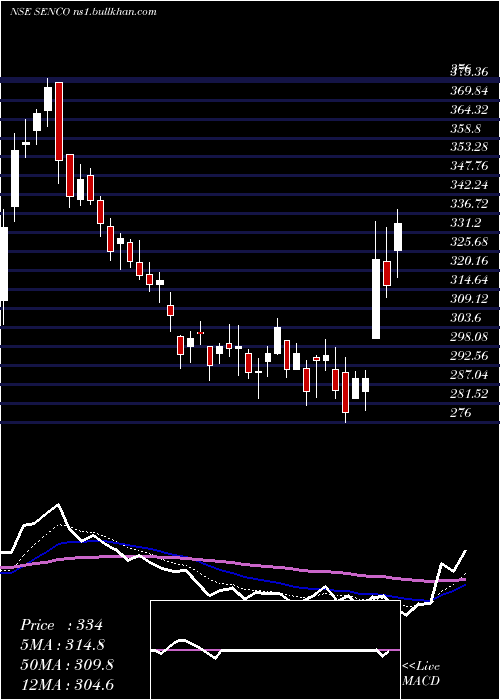The width and height of the screenshot is (500, 700).
Task: Click the 'NSE SENCO ns1.bullkhan.com' chart title
Action: pos(83,12)
